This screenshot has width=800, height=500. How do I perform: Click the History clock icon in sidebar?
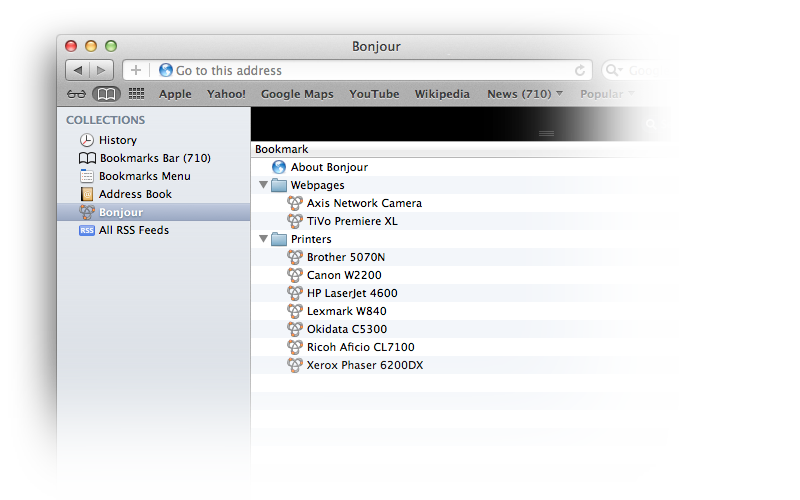pos(87,140)
